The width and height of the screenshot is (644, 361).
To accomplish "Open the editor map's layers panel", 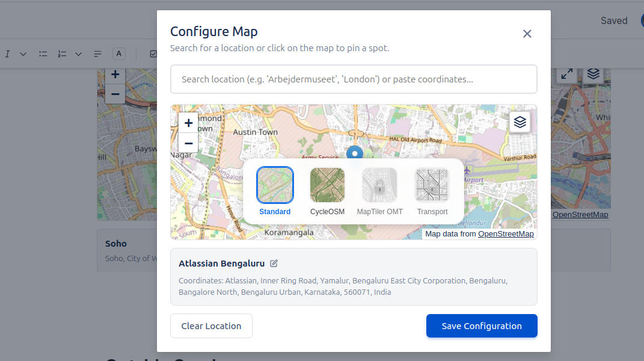I will coord(593,74).
